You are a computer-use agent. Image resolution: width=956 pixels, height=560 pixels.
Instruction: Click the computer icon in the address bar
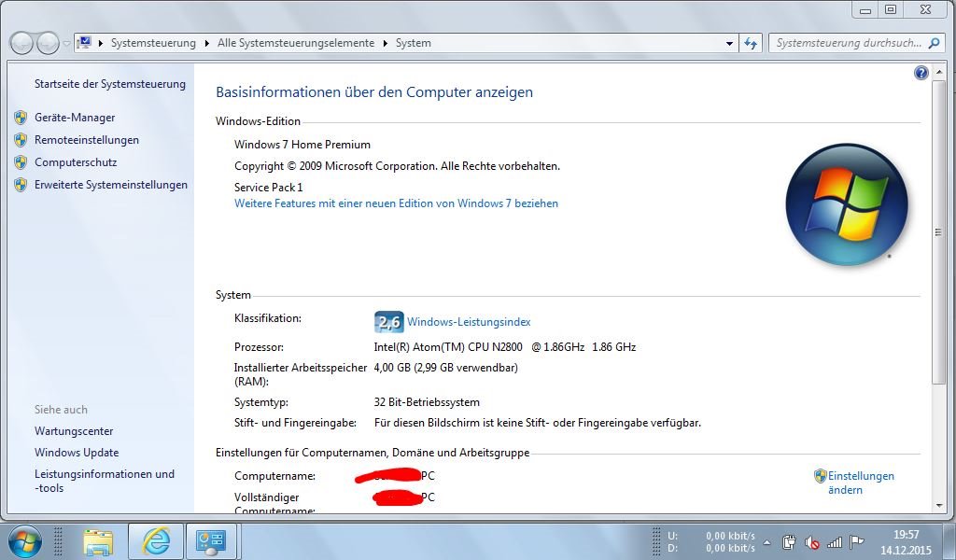(x=85, y=43)
